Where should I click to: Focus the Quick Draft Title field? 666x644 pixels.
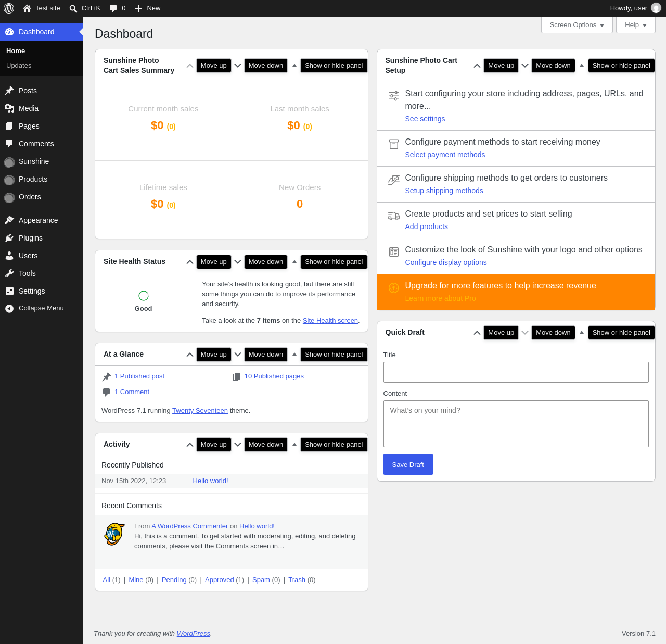click(516, 372)
